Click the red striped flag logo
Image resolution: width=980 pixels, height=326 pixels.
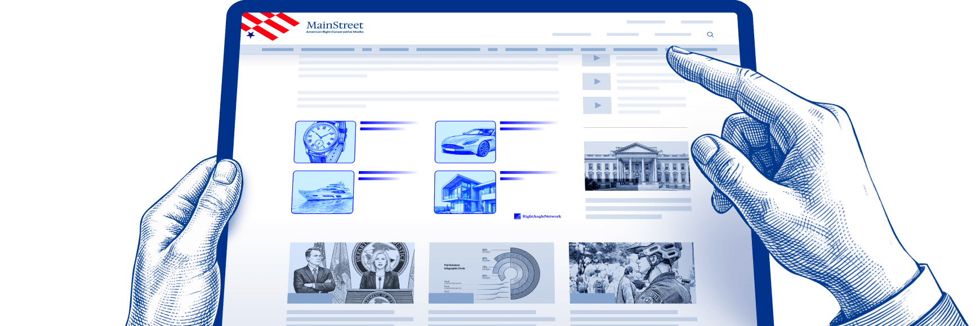268,26
